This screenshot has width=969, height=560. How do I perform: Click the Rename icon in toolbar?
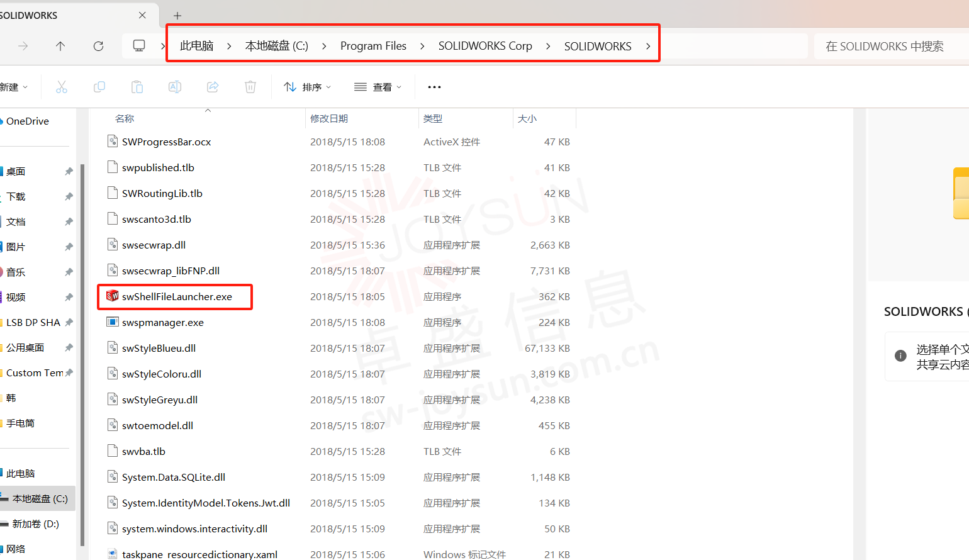pyautogui.click(x=175, y=87)
